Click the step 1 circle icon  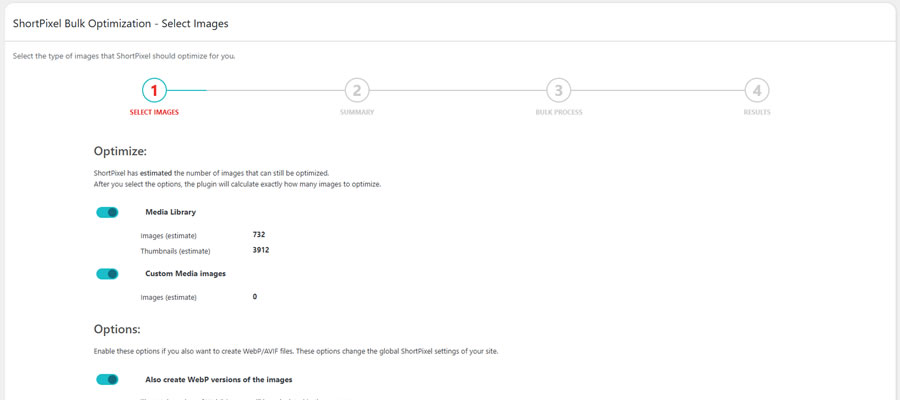[x=154, y=91]
